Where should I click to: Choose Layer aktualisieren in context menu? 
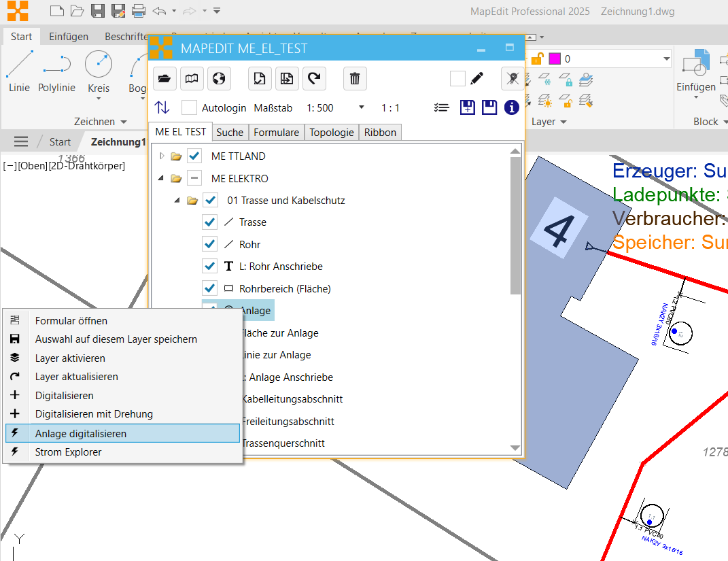(x=122, y=377)
